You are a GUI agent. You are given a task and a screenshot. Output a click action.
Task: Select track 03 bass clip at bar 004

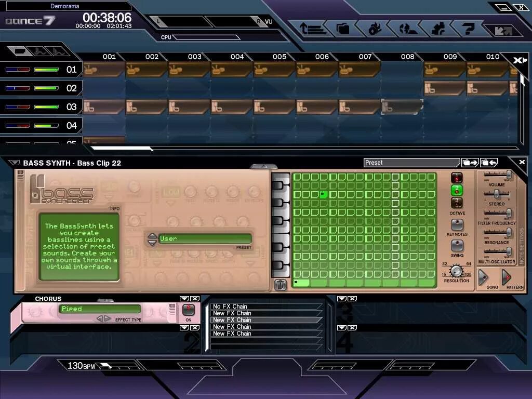point(231,107)
